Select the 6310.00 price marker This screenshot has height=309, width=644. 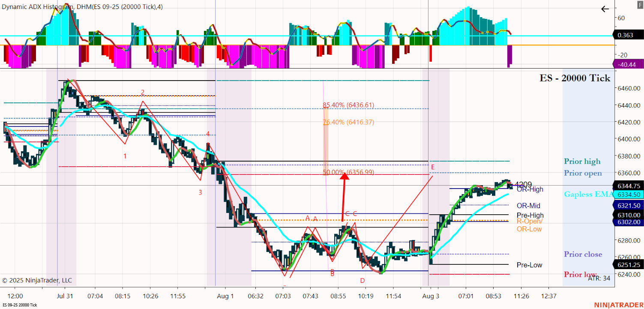[x=629, y=215]
